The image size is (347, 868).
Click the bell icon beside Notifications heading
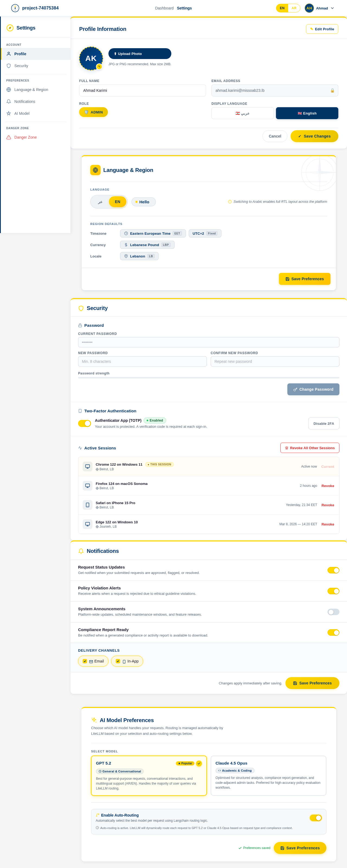pos(81,551)
